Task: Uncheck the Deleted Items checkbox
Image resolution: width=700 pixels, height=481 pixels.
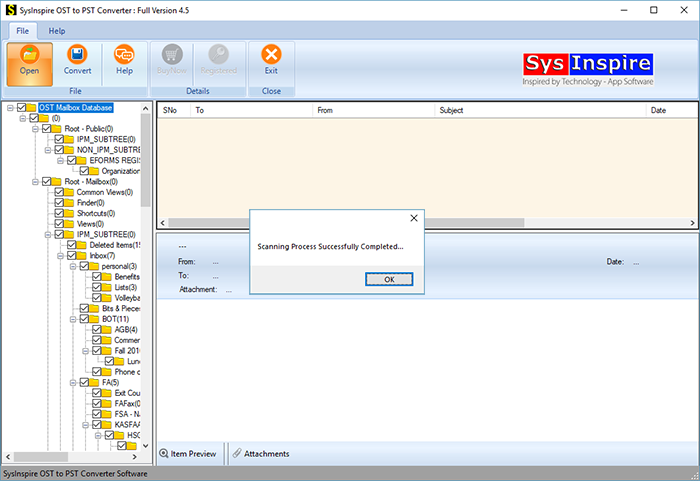Action: tap(71, 245)
